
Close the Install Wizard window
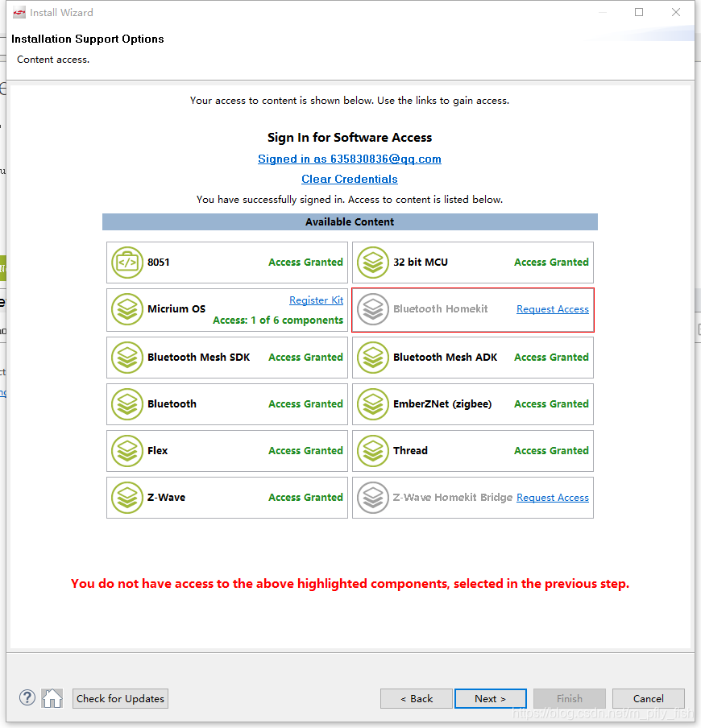(676, 13)
